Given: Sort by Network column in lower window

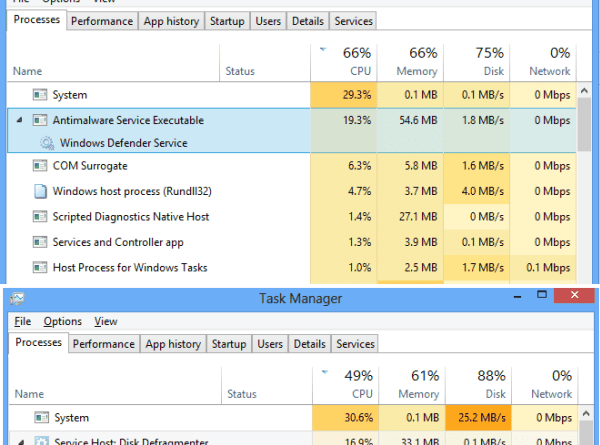Looking at the screenshot, I should (x=545, y=385).
